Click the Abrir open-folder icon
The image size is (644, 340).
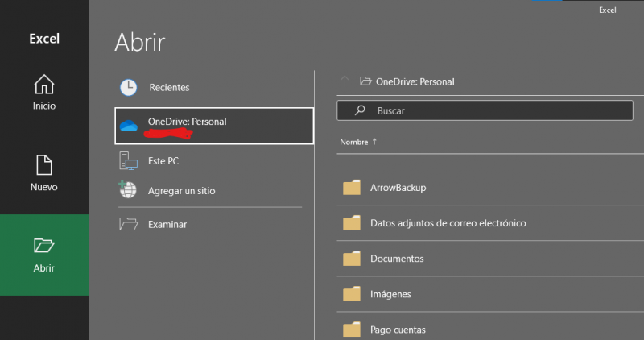44,246
